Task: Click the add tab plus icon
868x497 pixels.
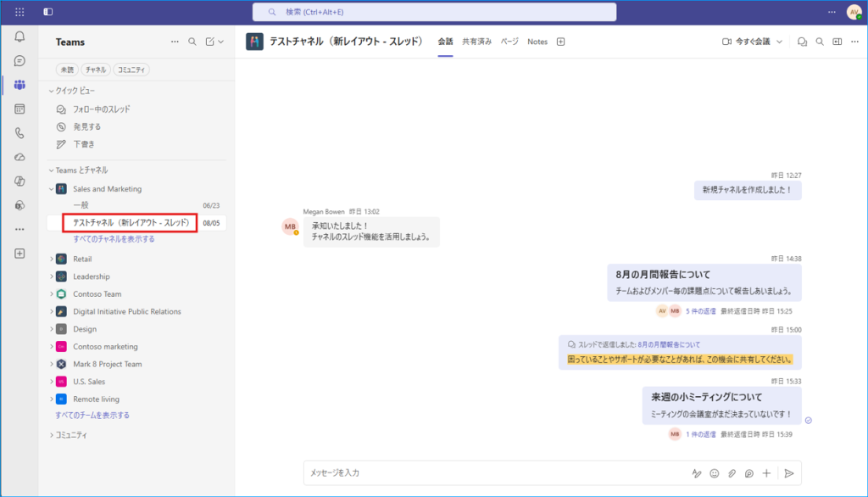Action: (561, 42)
